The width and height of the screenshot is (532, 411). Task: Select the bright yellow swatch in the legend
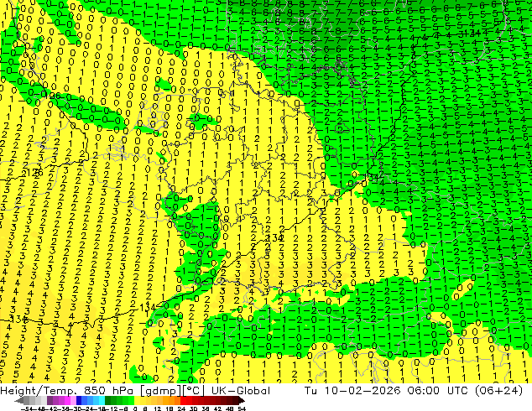point(137,400)
